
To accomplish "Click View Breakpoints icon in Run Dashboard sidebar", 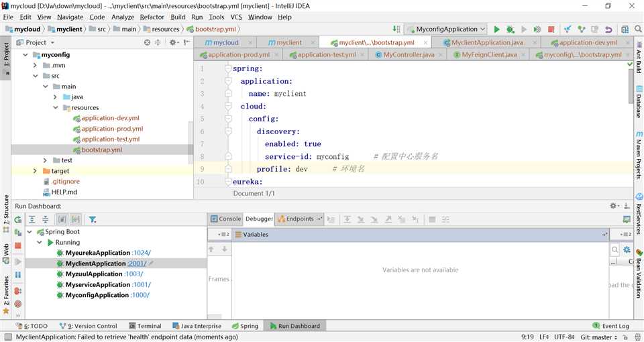I will (17, 290).
